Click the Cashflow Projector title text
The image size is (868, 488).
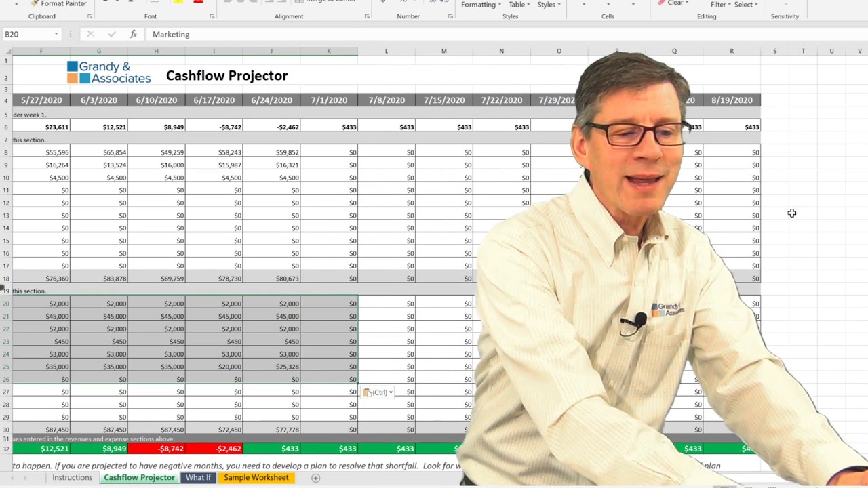[226, 75]
